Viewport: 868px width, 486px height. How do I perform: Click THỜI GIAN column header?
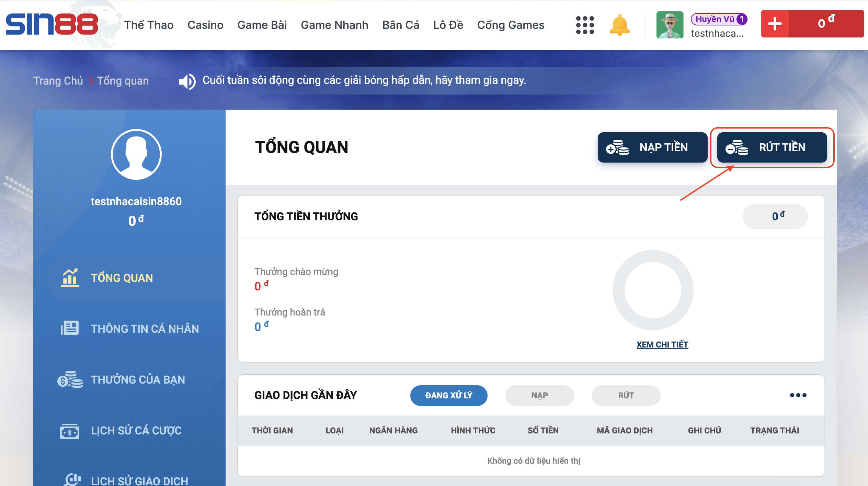pos(272,430)
